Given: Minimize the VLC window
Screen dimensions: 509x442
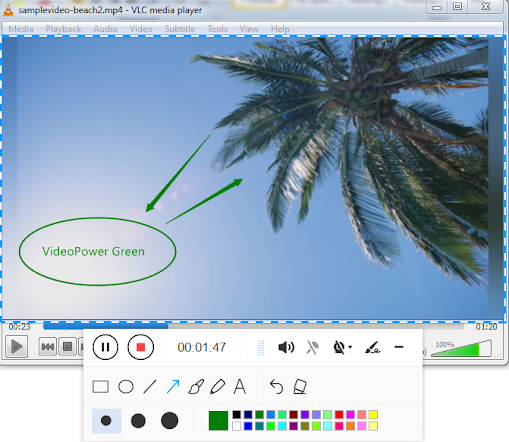Looking at the screenshot, I should [437, 7].
